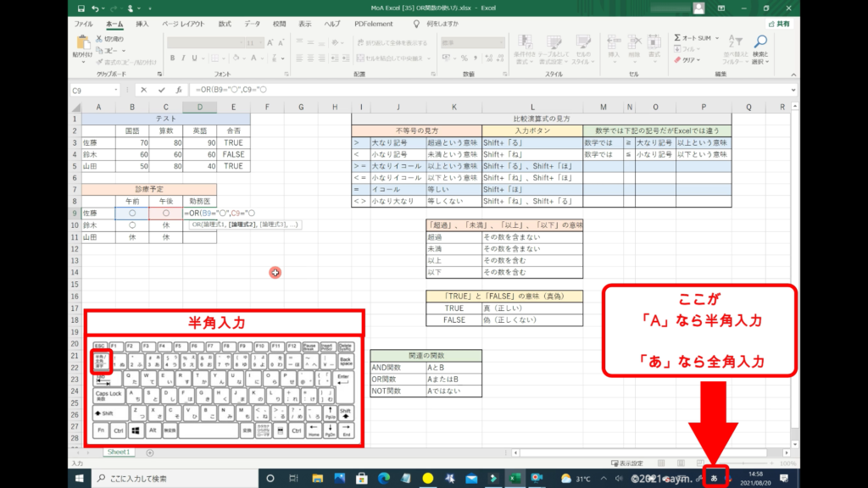
Task: Cancel formula entry with the X icon
Action: (144, 90)
